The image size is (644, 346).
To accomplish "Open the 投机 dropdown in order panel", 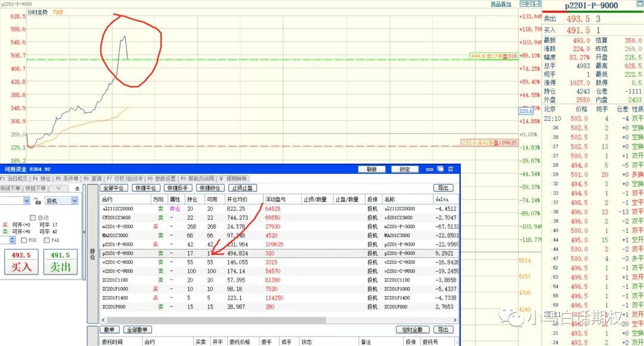I will 74,201.
